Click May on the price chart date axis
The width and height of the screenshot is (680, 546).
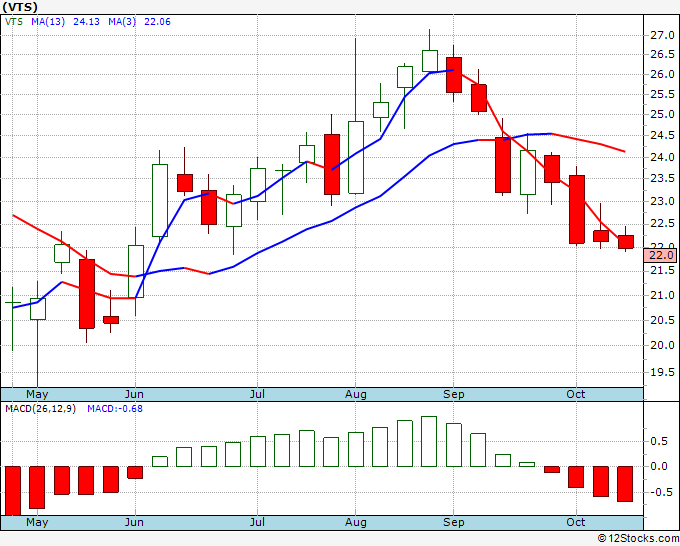tap(37, 395)
